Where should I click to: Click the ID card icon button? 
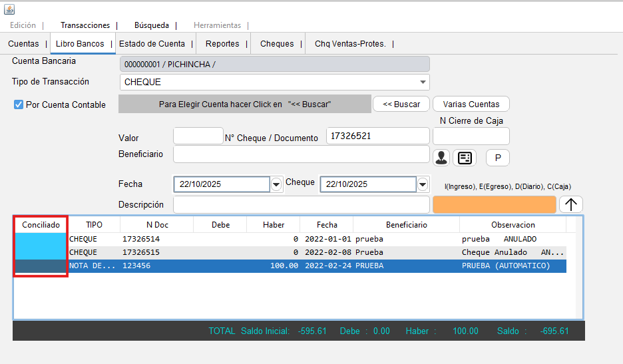[x=465, y=158]
